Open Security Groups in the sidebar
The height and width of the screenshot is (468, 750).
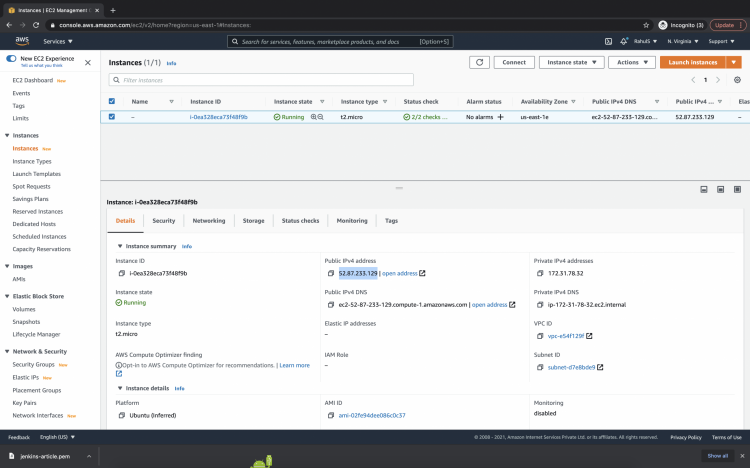33,365
